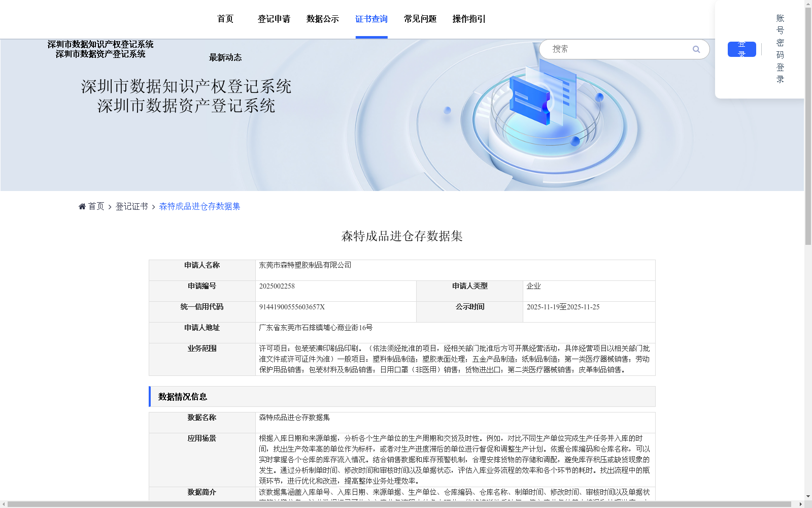Click application number 2025002258

277,286
